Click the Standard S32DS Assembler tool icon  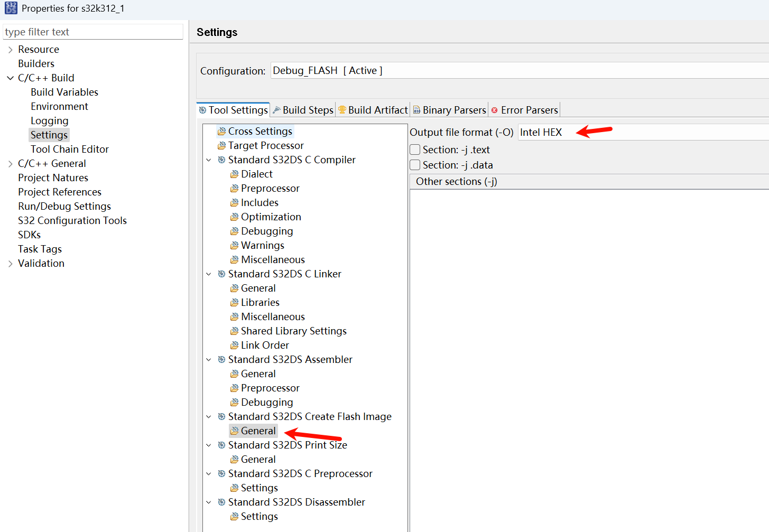tap(222, 359)
